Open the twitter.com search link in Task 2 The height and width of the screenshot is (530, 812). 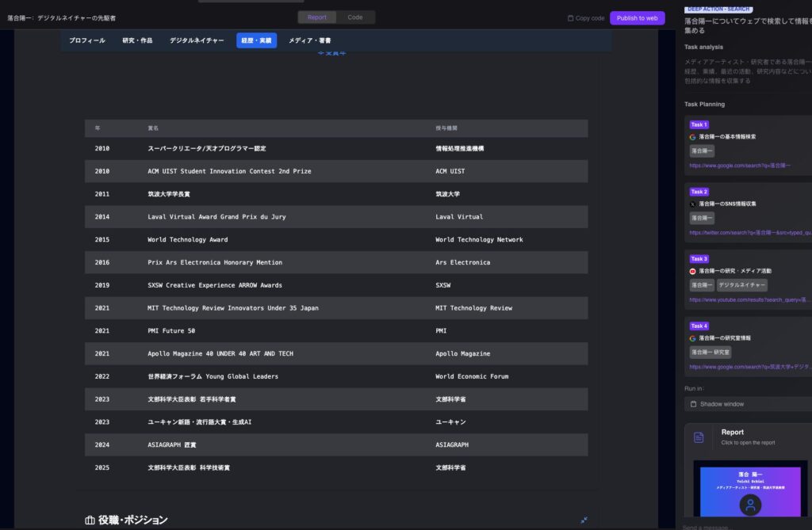coord(750,233)
